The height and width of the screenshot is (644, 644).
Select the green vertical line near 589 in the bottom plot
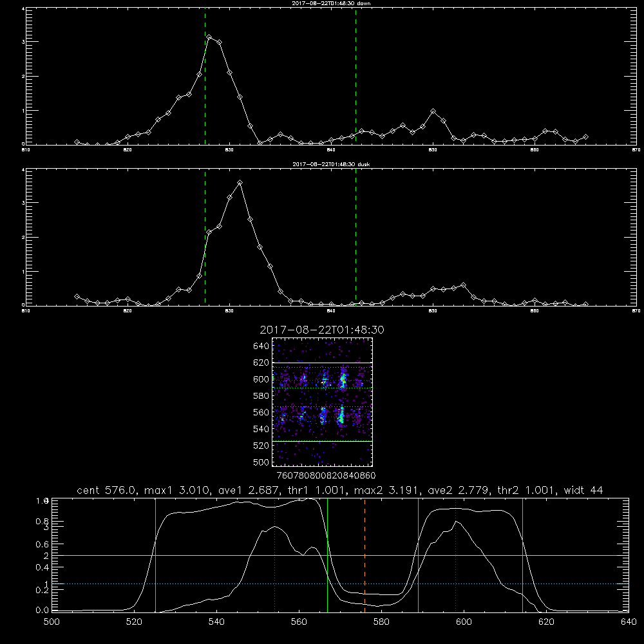(418, 555)
